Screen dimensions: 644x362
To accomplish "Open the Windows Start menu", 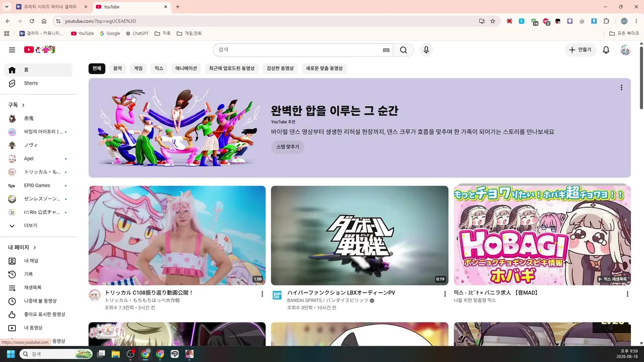I will (11, 354).
